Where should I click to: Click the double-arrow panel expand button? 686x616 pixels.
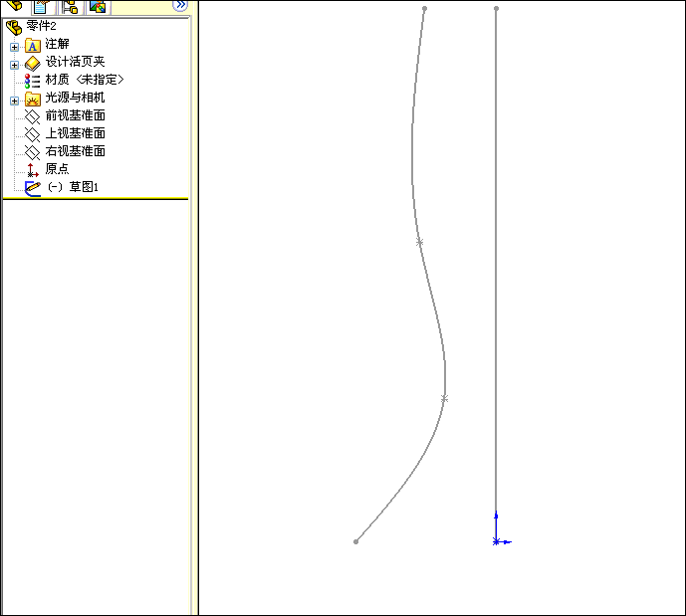click(x=180, y=5)
